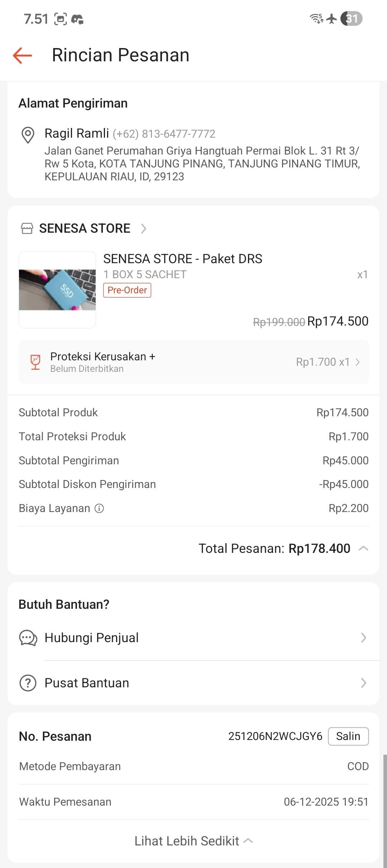
Task: Tap the SENESA STORE shop icon
Action: pos(27,228)
